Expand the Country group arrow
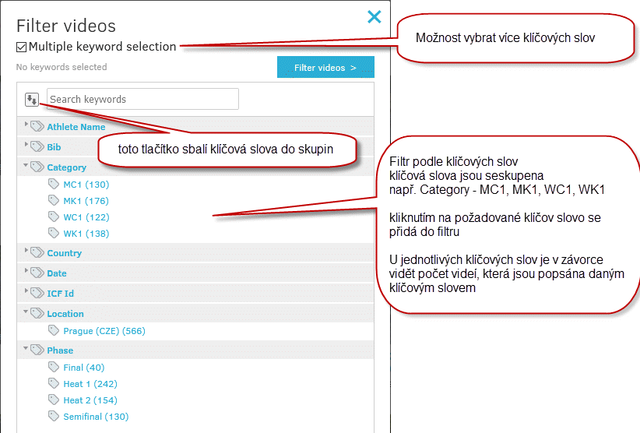The height and width of the screenshot is (433, 640). [26, 250]
